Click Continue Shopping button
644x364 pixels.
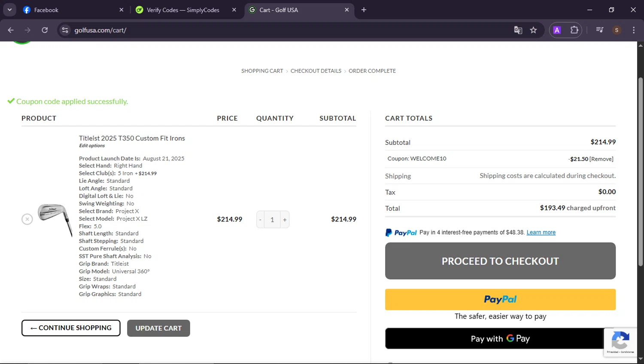click(x=71, y=328)
